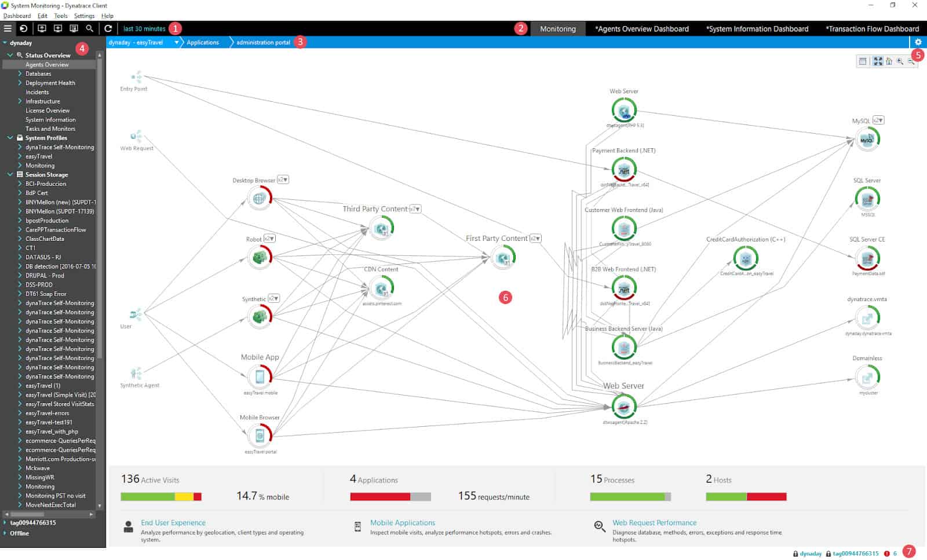Expand the Databases tree item

coord(20,74)
